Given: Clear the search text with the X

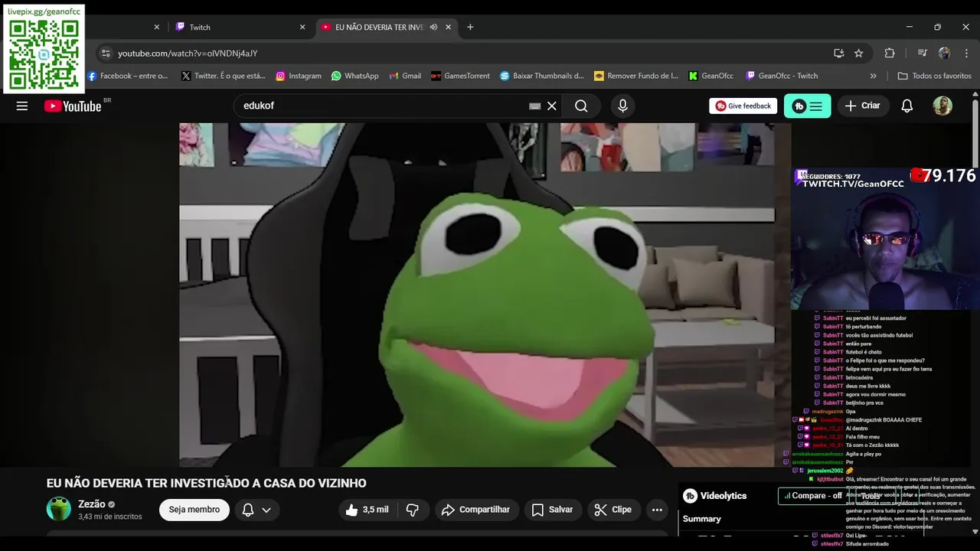Looking at the screenshot, I should coord(552,106).
